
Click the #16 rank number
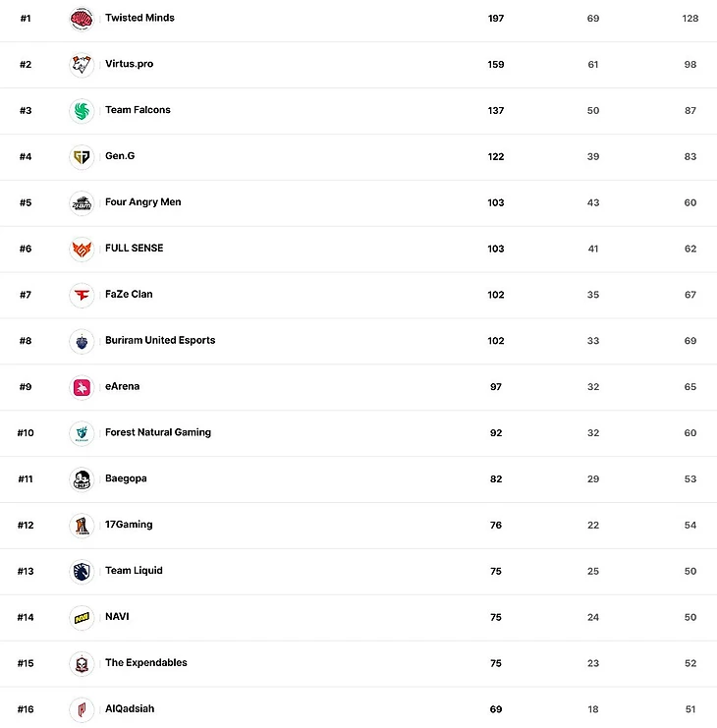pos(26,709)
